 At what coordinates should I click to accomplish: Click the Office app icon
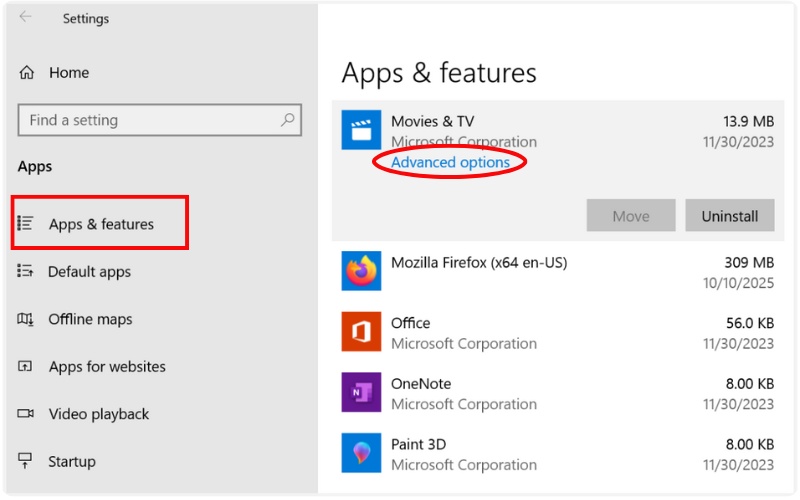[361, 332]
